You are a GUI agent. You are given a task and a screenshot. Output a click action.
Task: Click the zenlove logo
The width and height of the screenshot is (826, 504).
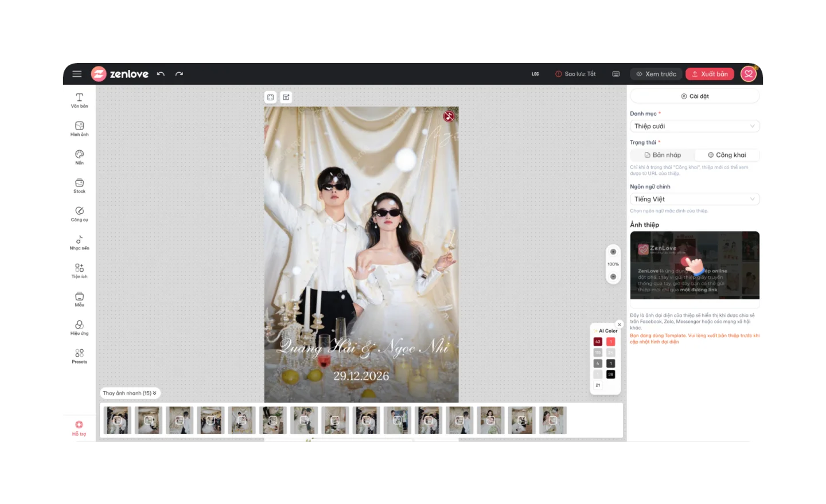coord(120,74)
